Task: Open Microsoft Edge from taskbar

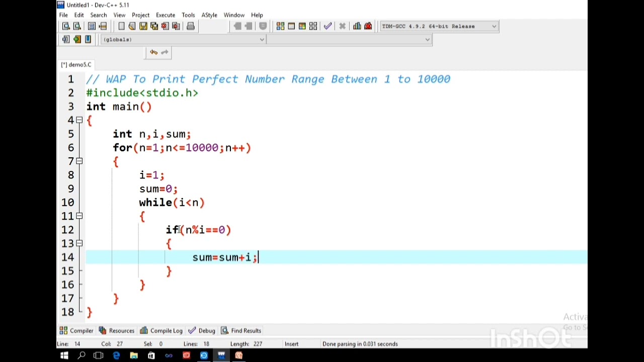Action: (x=116, y=356)
